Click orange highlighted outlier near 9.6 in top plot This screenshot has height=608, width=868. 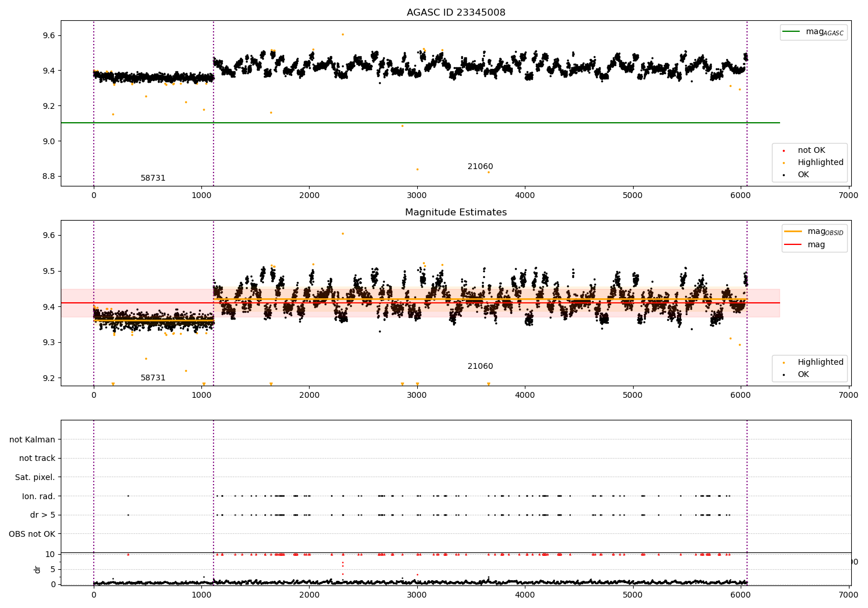[x=343, y=34]
